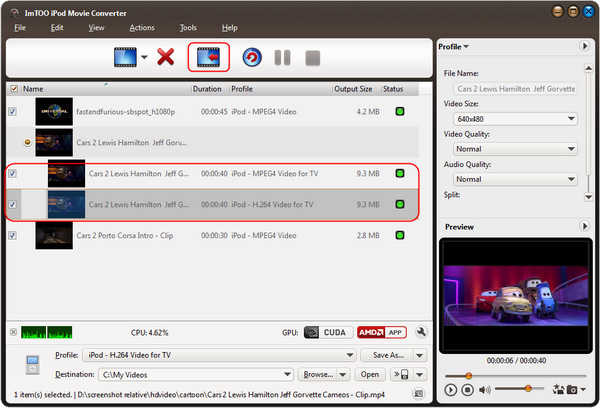Click the preview seek slider
The image size is (600, 408).
[x=515, y=376]
